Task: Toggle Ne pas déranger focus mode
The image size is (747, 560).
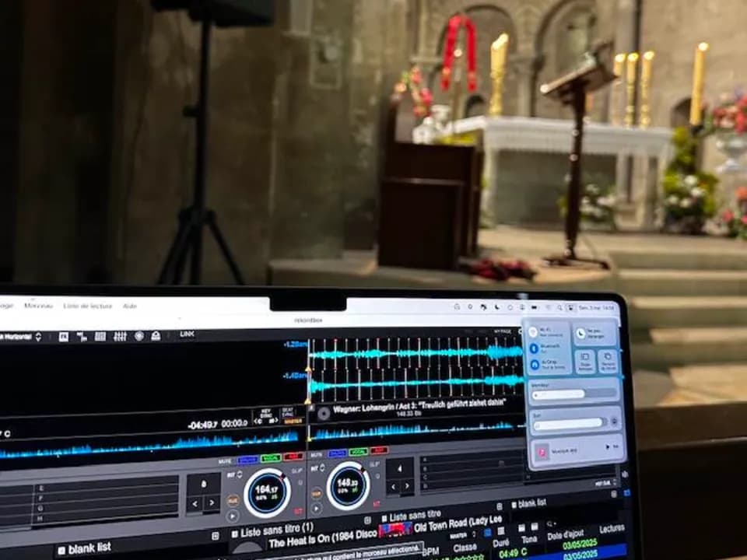Action: 594,334
